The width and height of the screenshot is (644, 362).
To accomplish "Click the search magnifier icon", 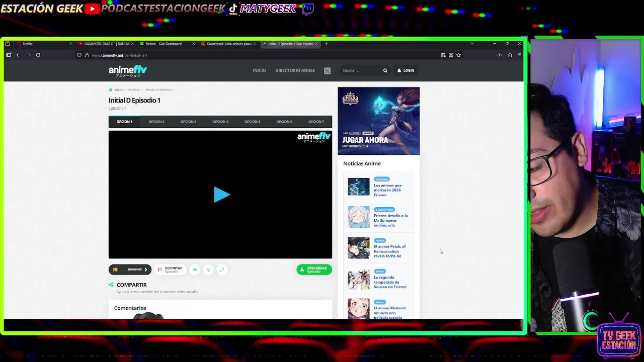I will pyautogui.click(x=385, y=70).
